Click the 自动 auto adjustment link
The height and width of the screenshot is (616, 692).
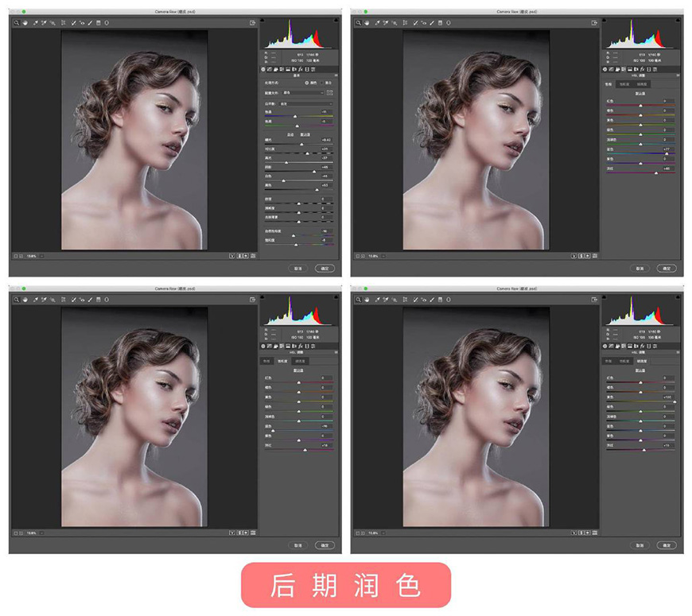pos(289,134)
